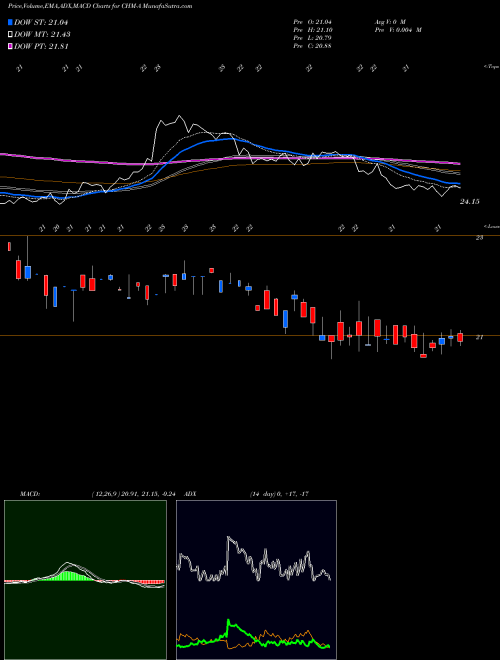Click the 24.15 price label
This screenshot has width=500, height=660.
469,202
